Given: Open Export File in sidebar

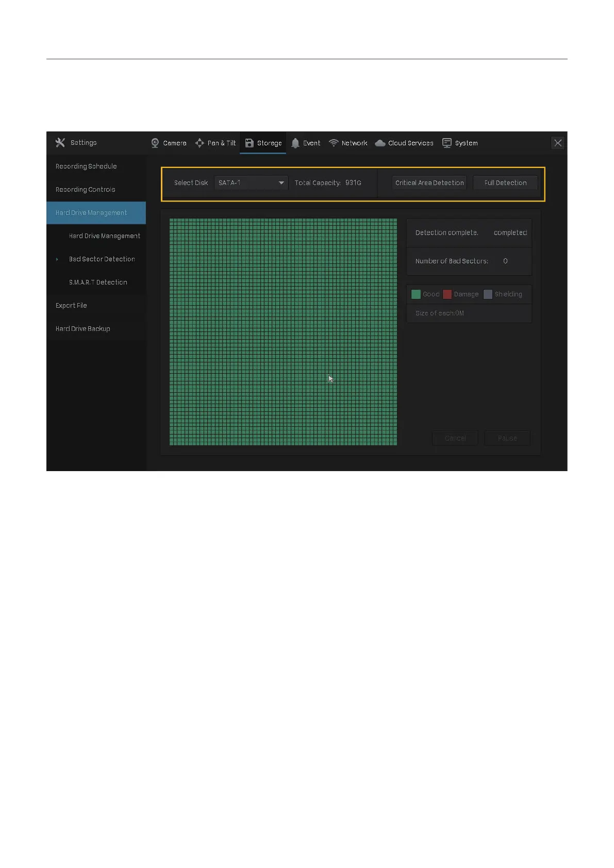Looking at the screenshot, I should (x=96, y=306).
